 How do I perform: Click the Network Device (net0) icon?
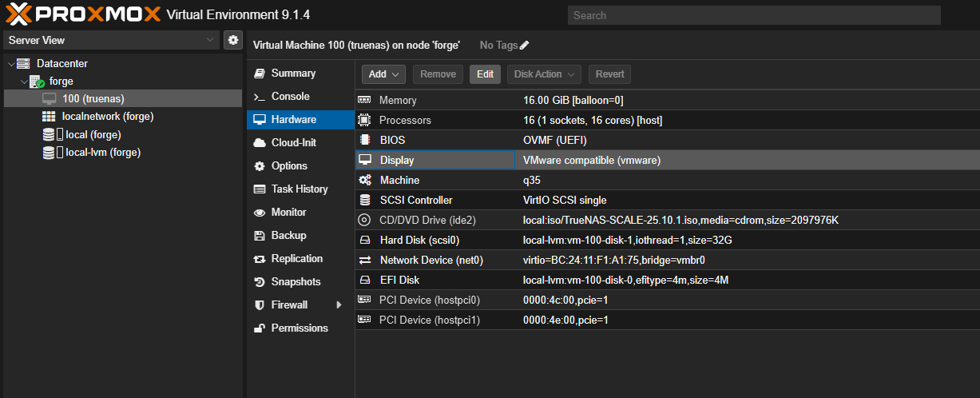coord(364,261)
